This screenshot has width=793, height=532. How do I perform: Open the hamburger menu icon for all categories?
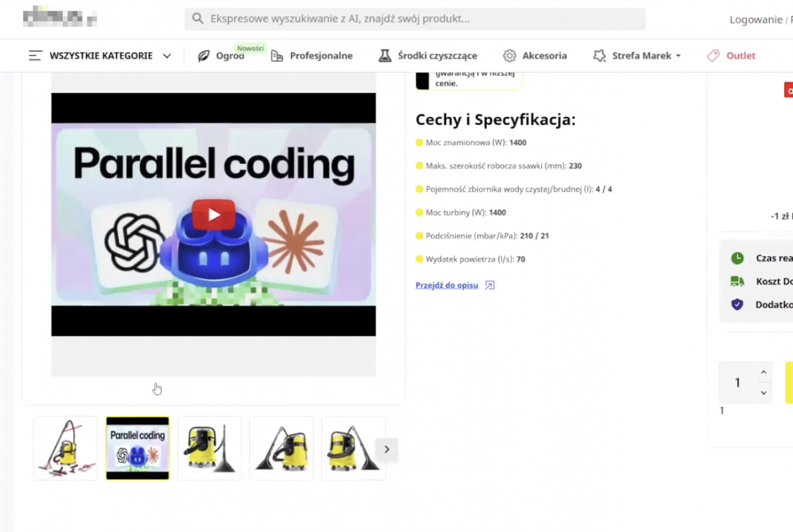tap(36, 56)
